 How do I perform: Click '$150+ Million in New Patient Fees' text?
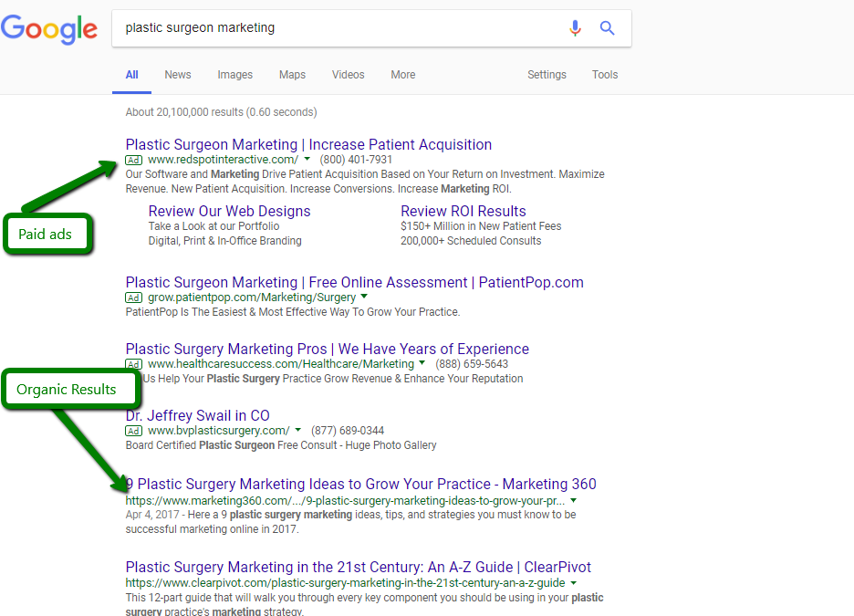tap(481, 226)
